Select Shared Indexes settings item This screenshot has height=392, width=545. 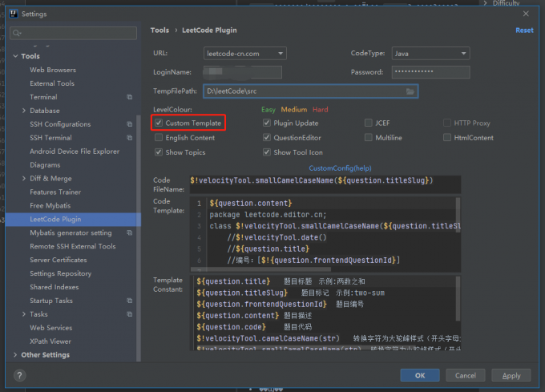click(54, 287)
